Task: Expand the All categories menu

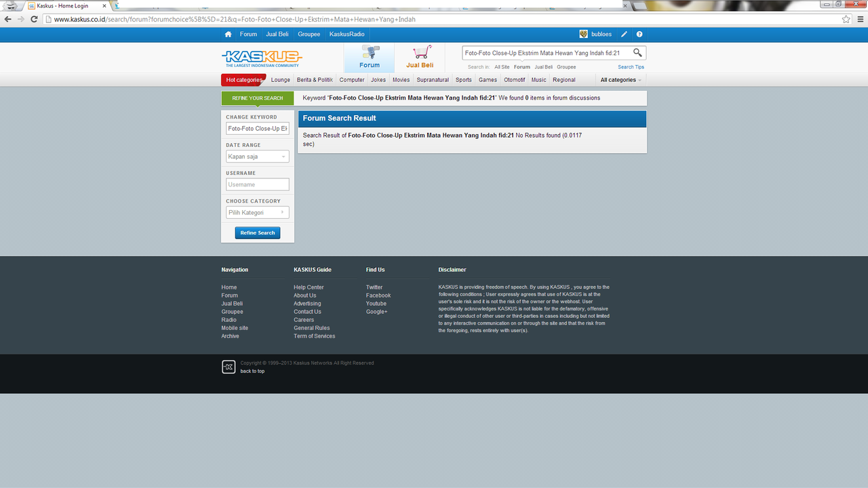Action: click(620, 80)
